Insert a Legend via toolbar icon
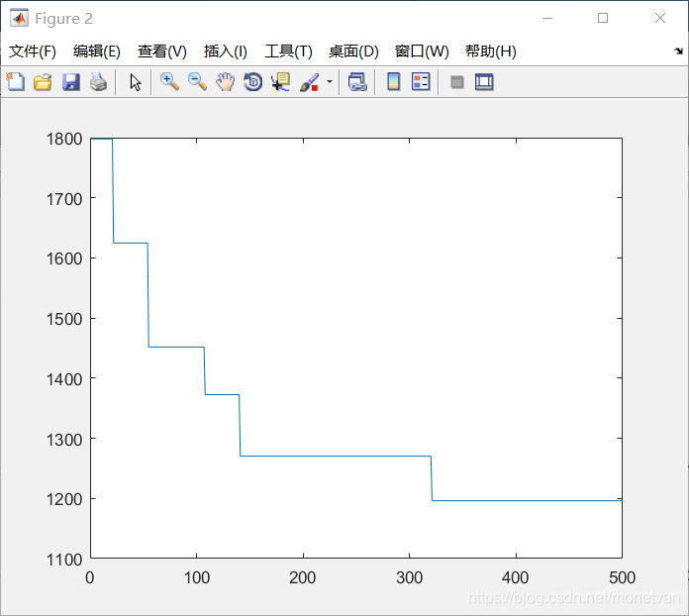 (x=421, y=82)
